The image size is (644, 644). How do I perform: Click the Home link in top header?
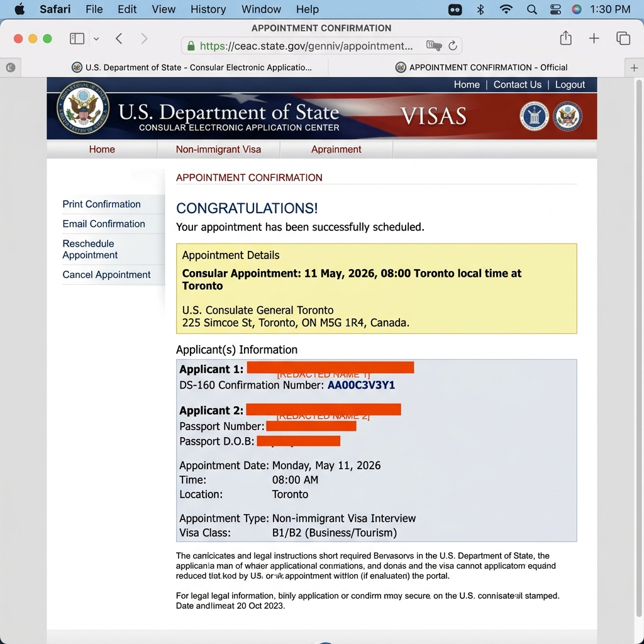tap(467, 85)
